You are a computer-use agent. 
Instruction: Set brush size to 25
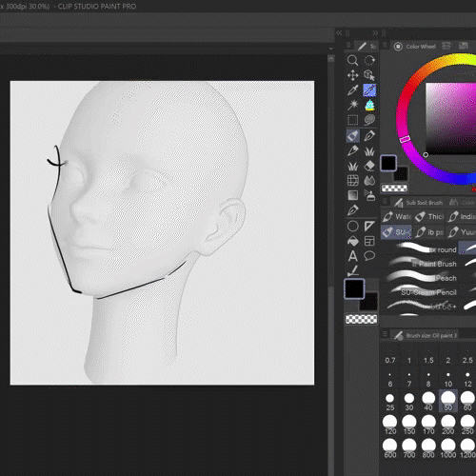[390, 402]
